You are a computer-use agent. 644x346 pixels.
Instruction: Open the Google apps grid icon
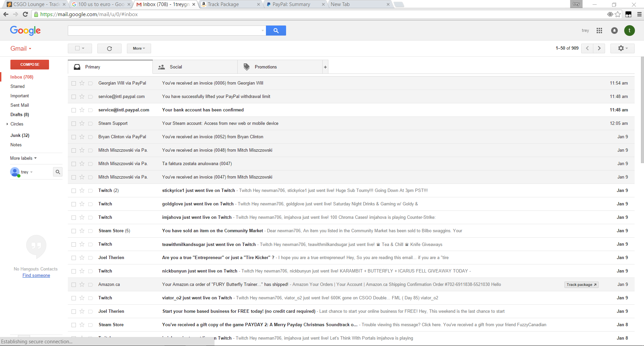599,31
